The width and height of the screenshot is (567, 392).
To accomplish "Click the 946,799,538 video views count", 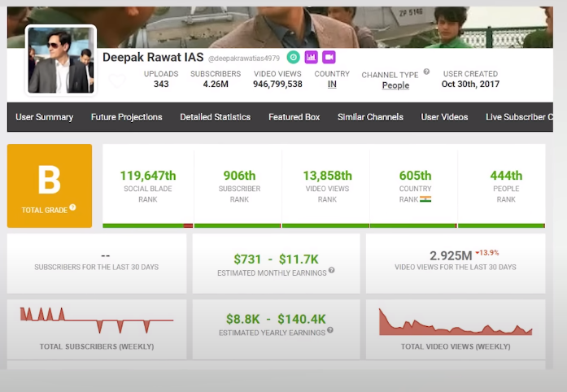I will (277, 85).
